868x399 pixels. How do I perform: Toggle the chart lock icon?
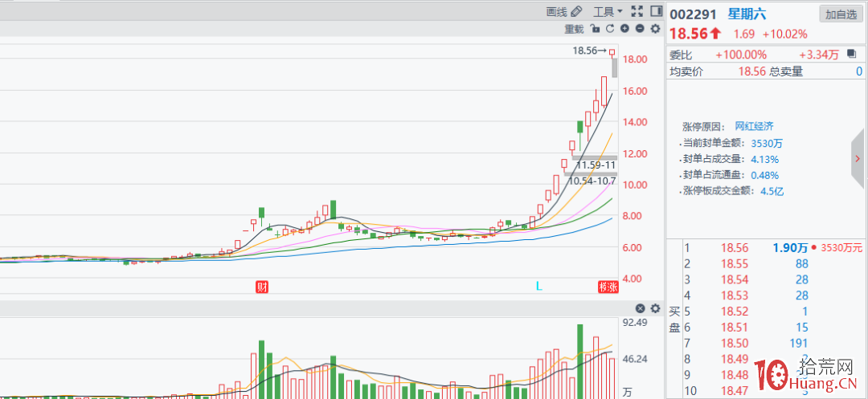[x=595, y=29]
